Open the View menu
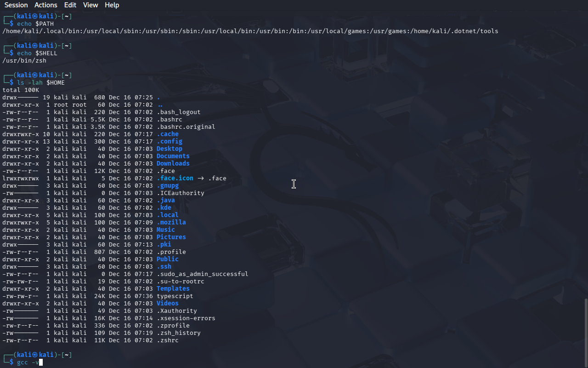The image size is (588, 368). [x=90, y=5]
